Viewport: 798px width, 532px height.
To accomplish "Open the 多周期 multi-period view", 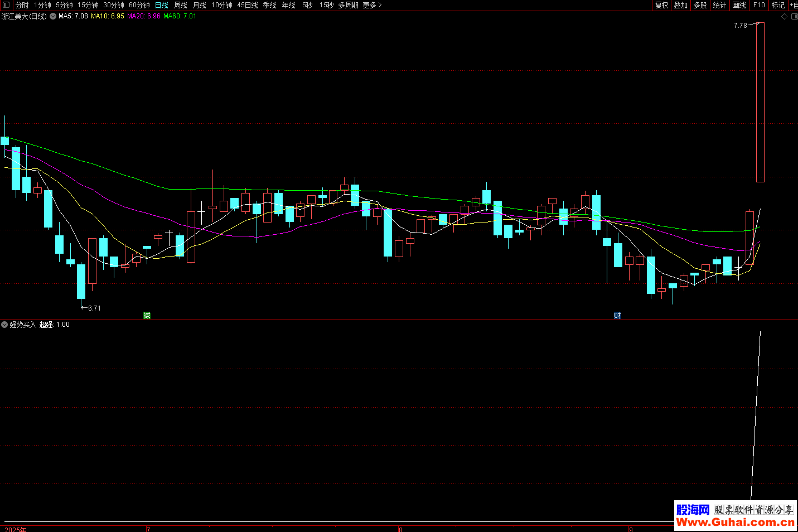I will point(348,5).
